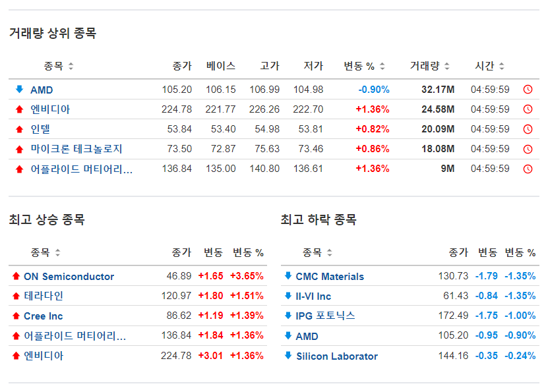Click the +0.82% change value
This screenshot has width=548, height=392.
pos(373,129)
